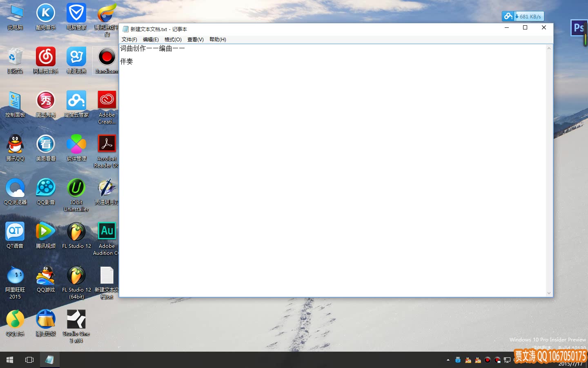Click Notepad scrollbar down arrow
The height and width of the screenshot is (368, 588).
coord(549,293)
